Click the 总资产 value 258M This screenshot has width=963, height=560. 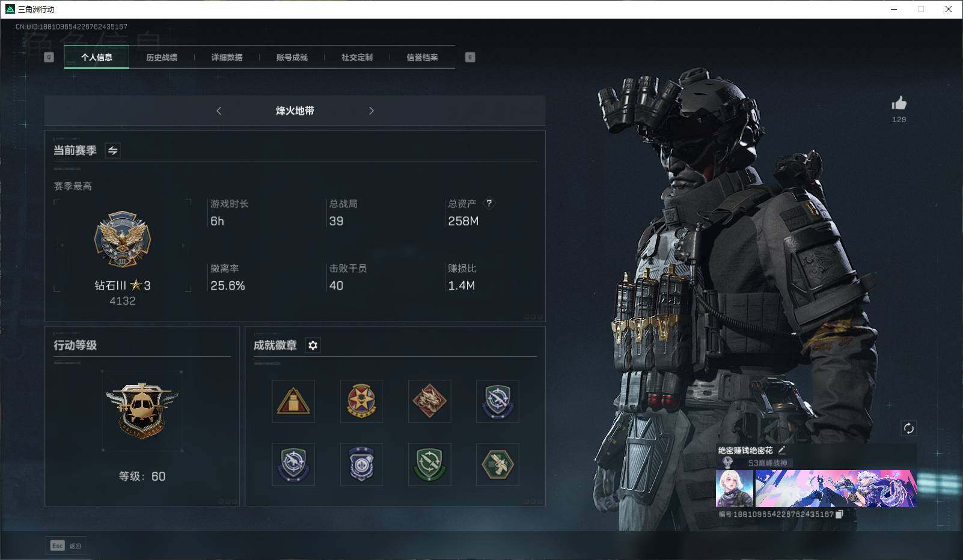coord(463,221)
